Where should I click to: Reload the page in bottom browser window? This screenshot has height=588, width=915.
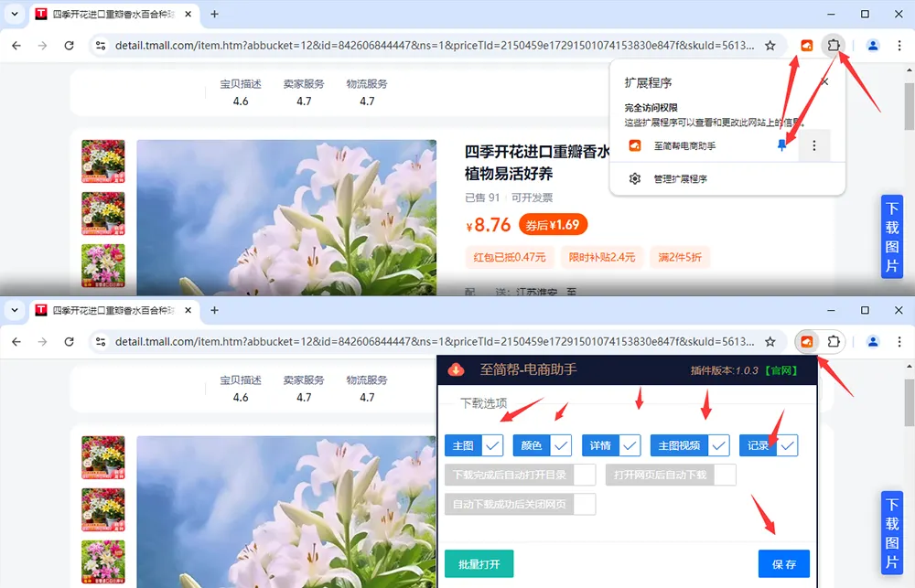69,342
